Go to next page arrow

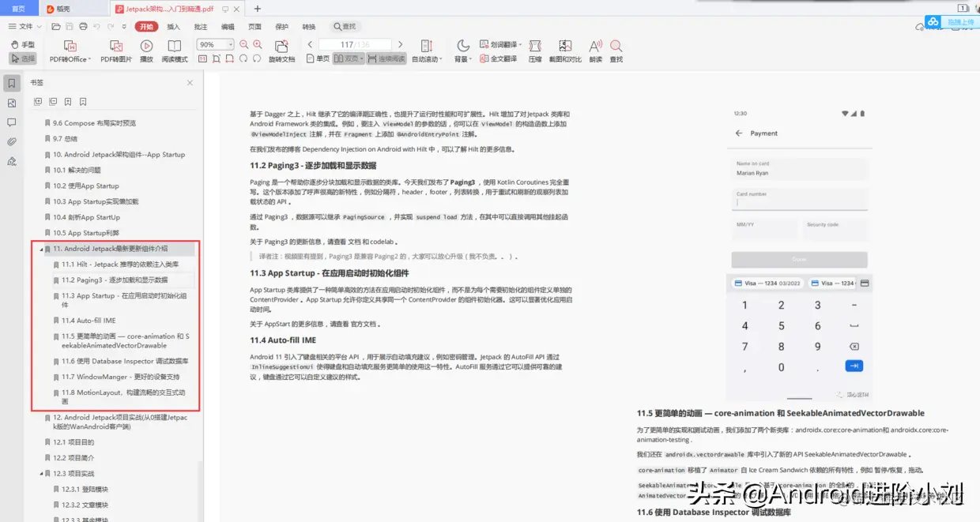(401, 45)
